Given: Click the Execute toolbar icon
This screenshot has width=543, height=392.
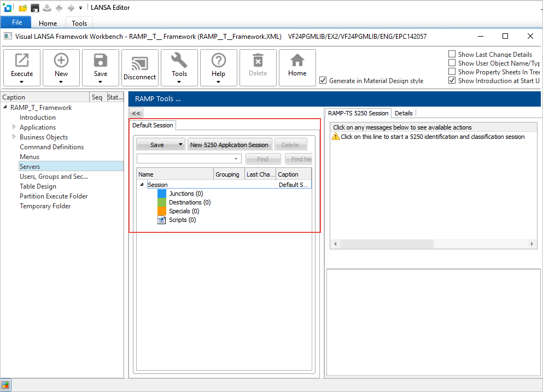Looking at the screenshot, I should [22, 61].
